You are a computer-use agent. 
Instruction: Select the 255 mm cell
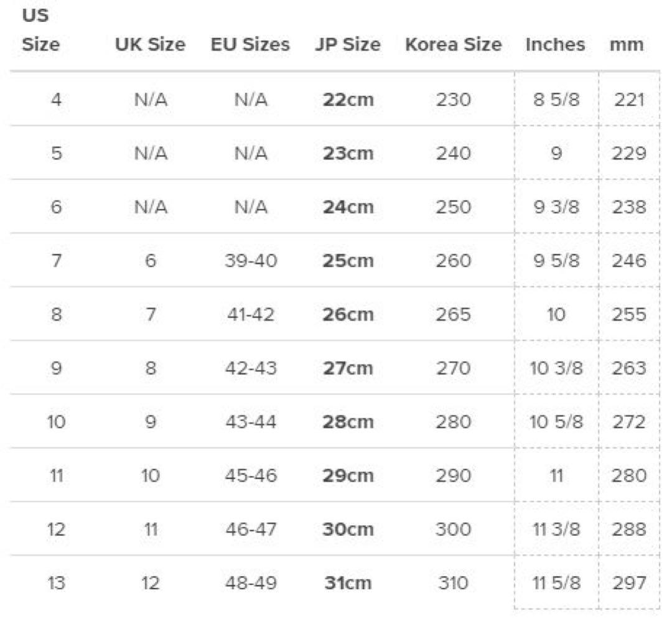pos(628,314)
